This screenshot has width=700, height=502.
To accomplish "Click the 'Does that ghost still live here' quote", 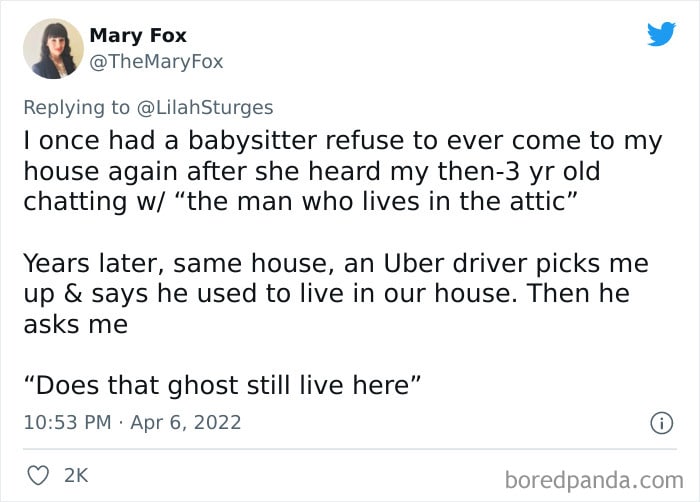I will pyautogui.click(x=222, y=385).
